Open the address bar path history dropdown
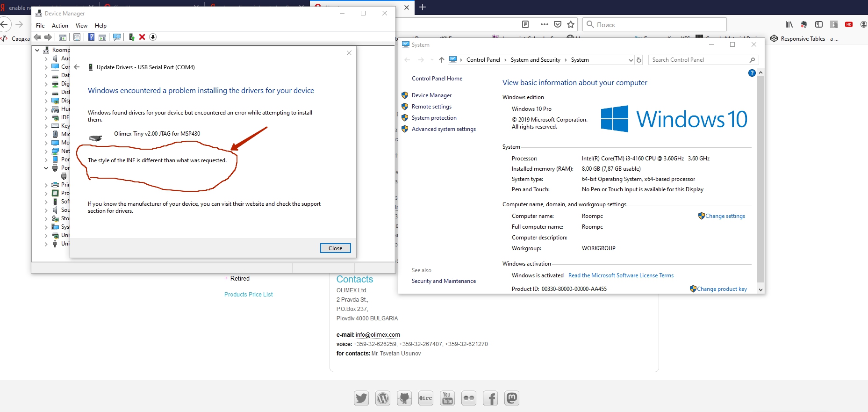The height and width of the screenshot is (412, 868). [x=631, y=60]
